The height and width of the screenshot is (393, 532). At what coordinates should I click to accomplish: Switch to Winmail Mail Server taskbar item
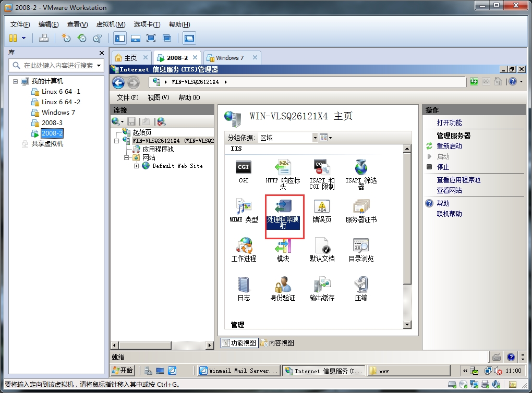pos(239,371)
